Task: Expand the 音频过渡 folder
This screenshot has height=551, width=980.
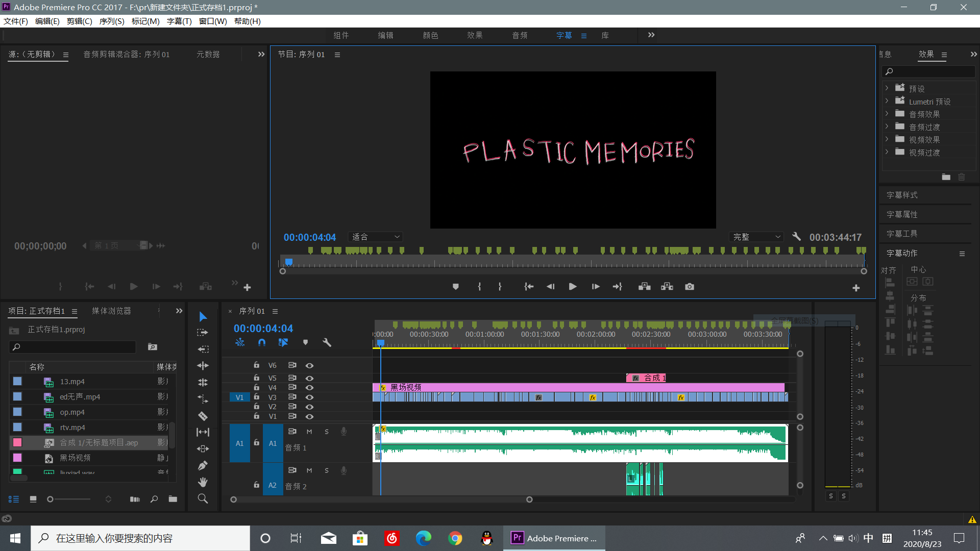Action: (x=887, y=127)
